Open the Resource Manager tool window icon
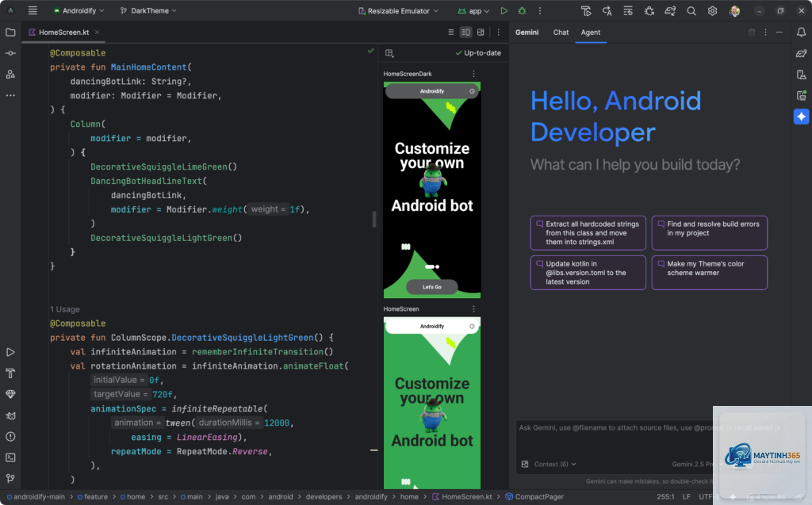 click(10, 74)
